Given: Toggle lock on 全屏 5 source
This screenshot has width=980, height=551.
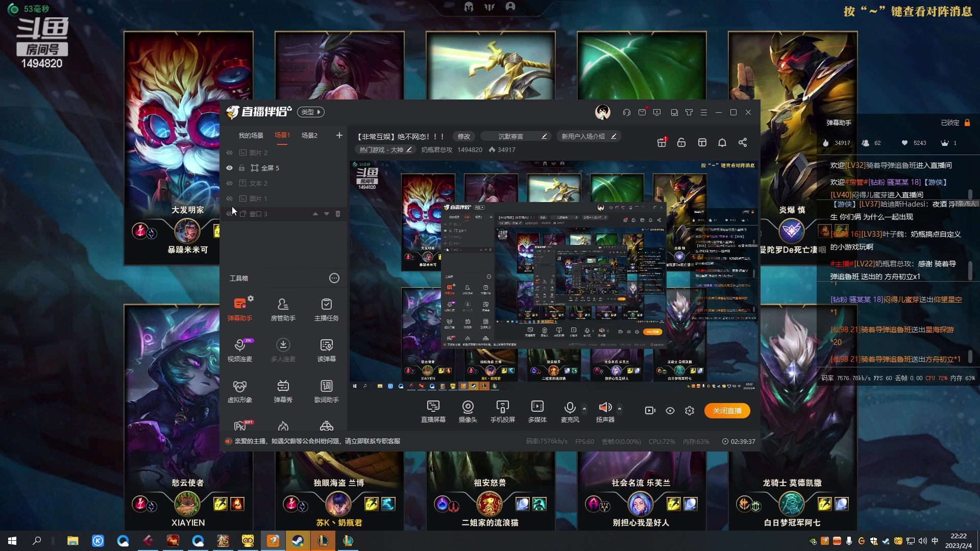Looking at the screenshot, I should tap(242, 168).
